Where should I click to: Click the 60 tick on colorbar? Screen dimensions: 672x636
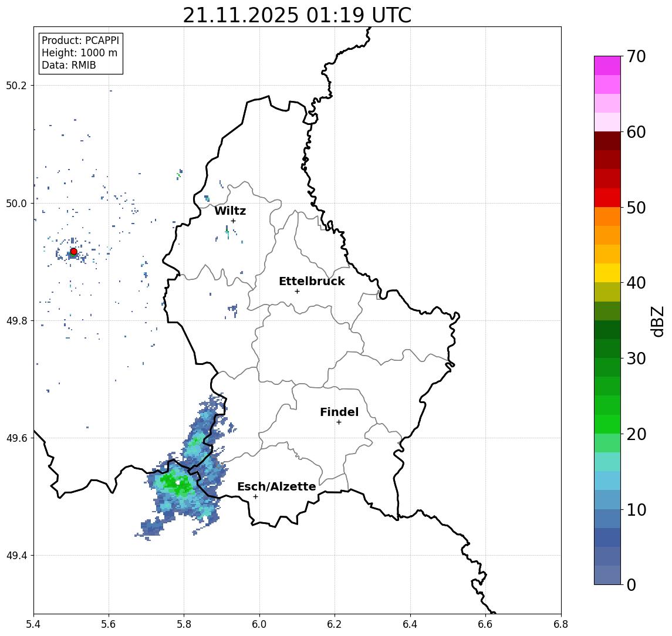click(636, 133)
